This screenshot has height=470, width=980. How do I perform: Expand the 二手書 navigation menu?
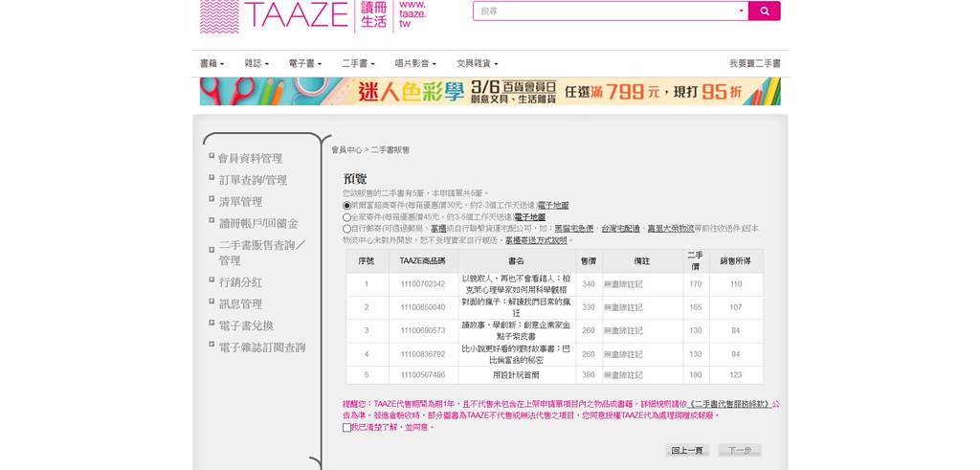pyautogui.click(x=358, y=64)
